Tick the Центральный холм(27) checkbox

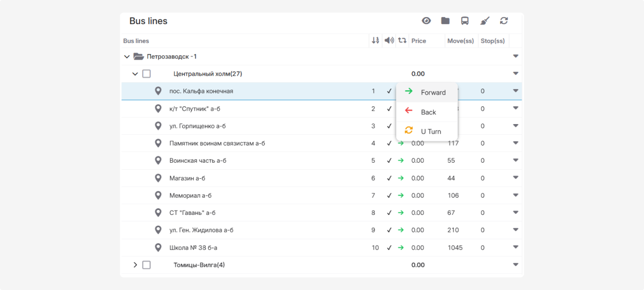coord(147,74)
